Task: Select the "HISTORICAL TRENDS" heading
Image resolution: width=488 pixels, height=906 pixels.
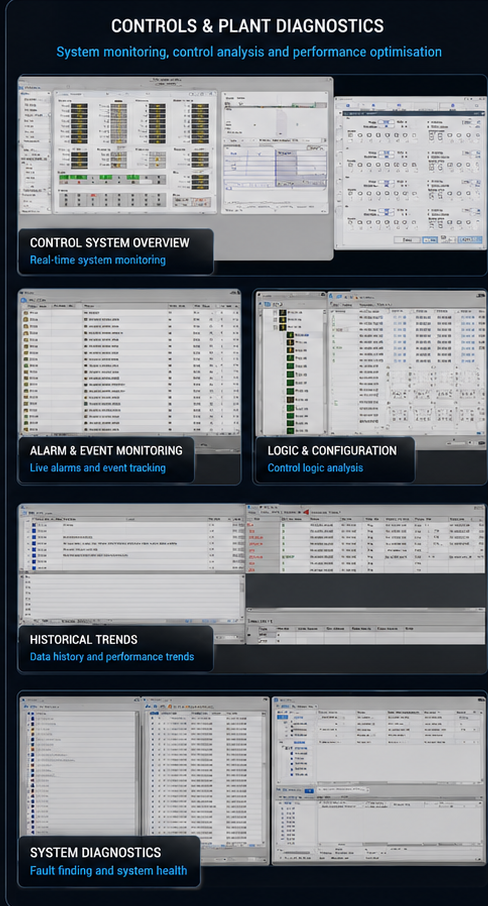Action: click(x=84, y=640)
